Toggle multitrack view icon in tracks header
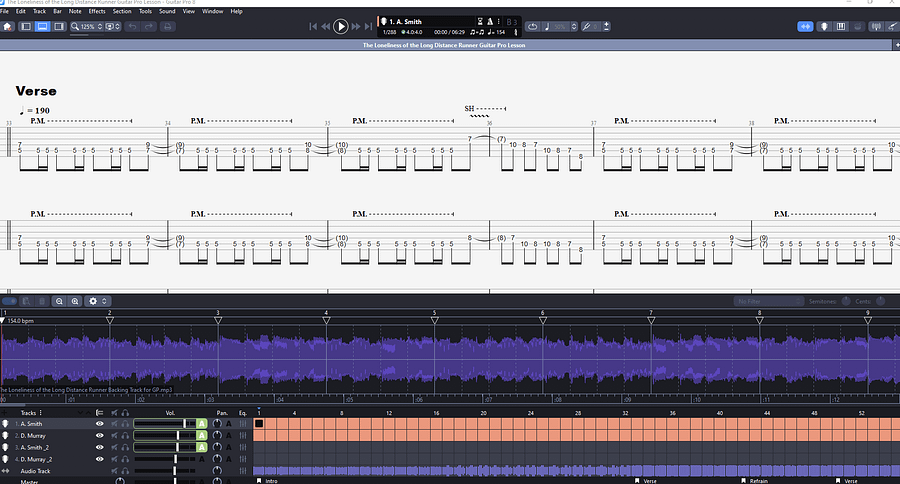The height and width of the screenshot is (484, 900). pos(99,413)
